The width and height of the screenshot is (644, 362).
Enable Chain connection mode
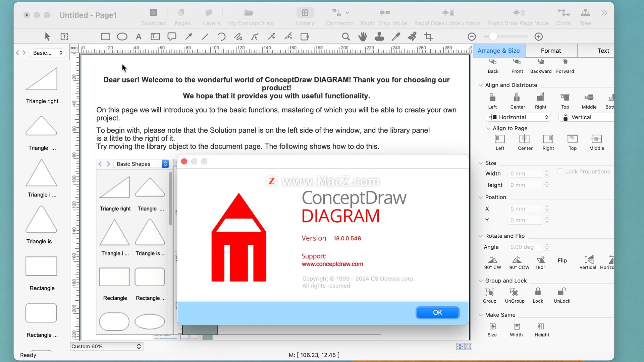point(563,17)
